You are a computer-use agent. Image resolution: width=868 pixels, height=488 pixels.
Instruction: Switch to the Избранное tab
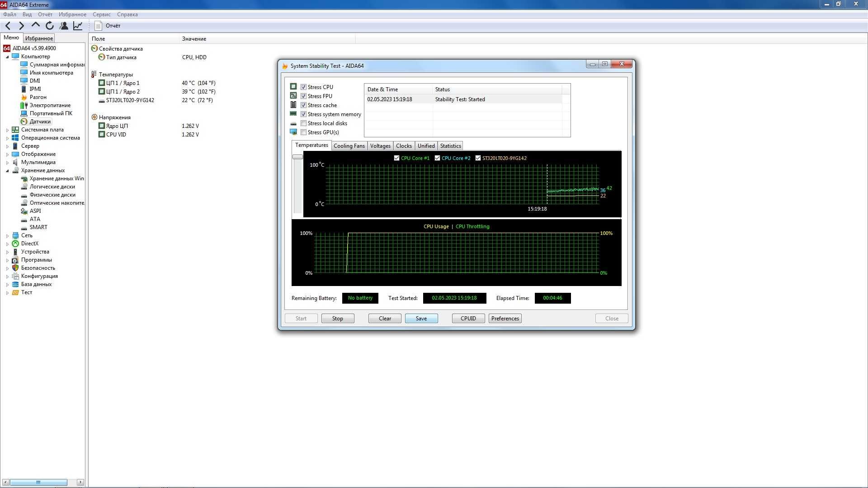coord(39,38)
